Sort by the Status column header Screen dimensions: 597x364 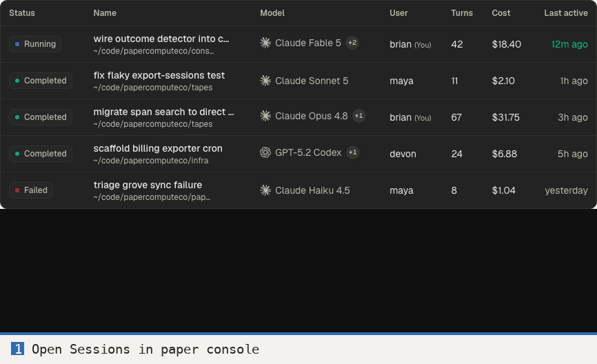[x=22, y=13]
